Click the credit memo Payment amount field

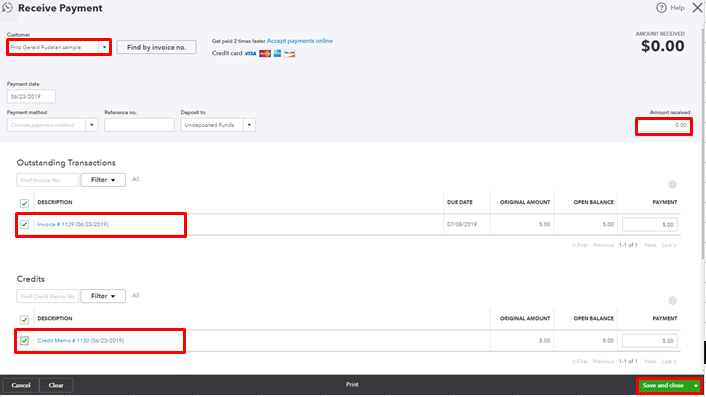coord(649,341)
